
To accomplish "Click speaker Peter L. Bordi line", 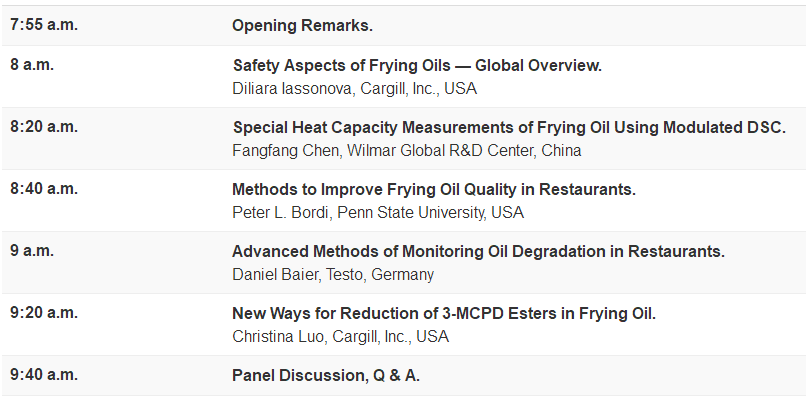I will tap(378, 212).
